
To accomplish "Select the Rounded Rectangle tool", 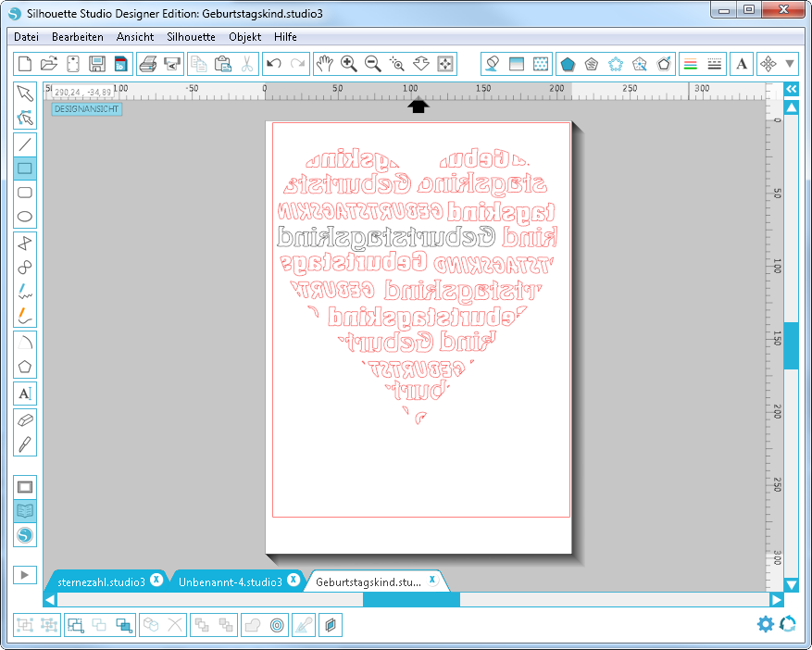I will (x=25, y=193).
